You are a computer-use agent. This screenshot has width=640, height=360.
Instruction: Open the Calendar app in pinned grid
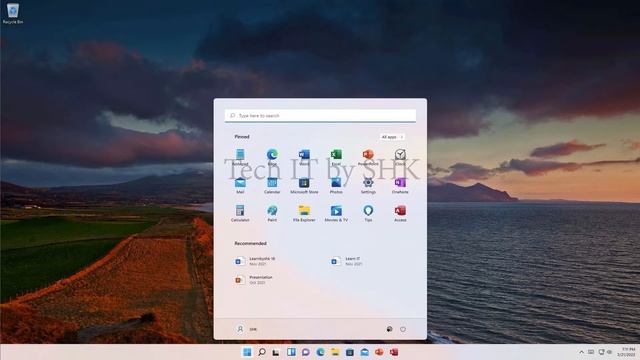(x=272, y=185)
